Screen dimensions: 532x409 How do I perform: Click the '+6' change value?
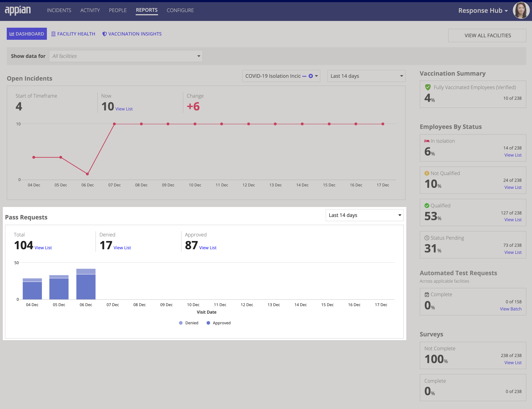193,106
